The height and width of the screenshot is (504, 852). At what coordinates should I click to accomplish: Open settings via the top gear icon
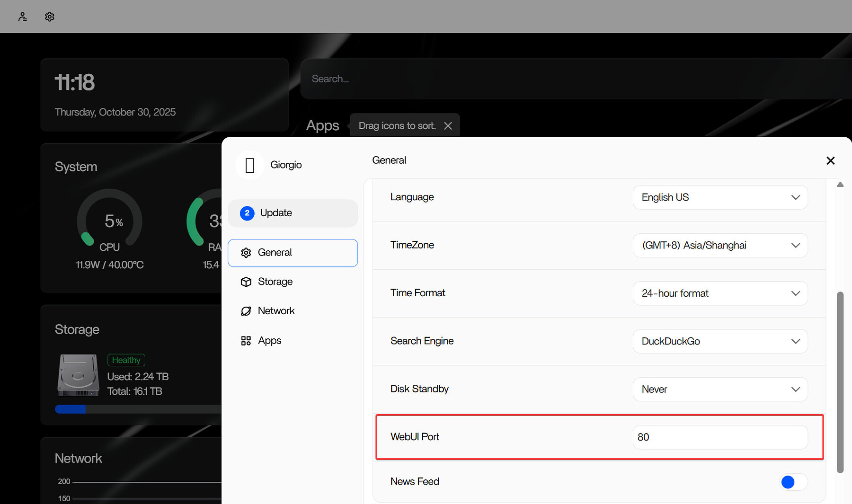[50, 17]
